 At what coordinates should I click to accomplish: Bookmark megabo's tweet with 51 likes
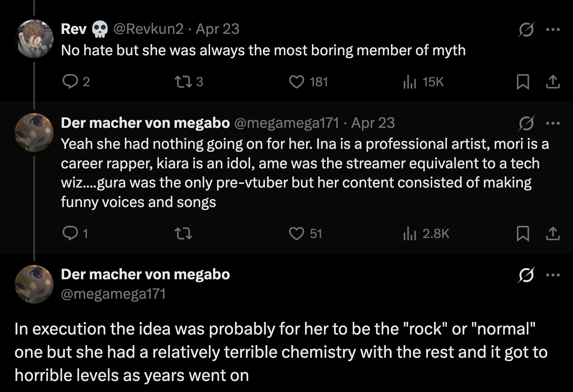point(522,234)
